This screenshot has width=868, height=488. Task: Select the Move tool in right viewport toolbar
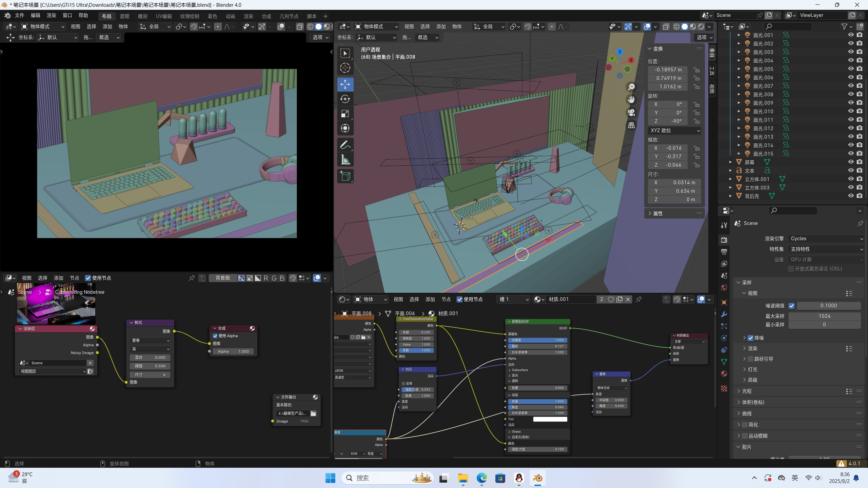(345, 84)
